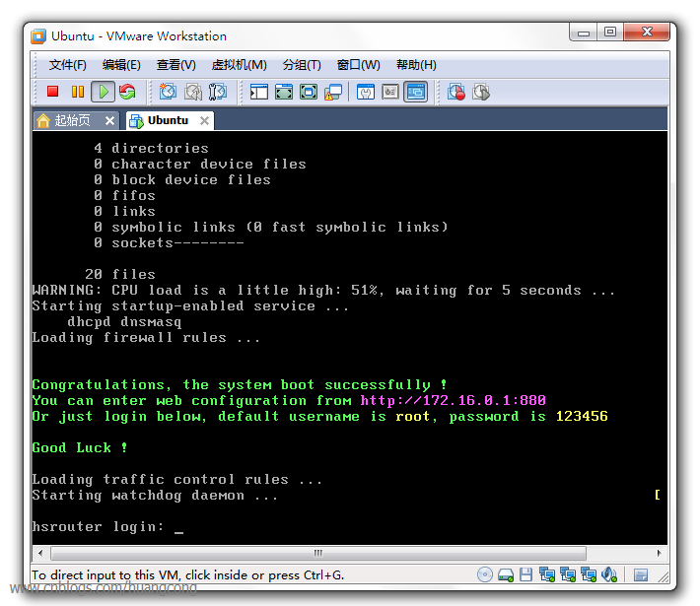This screenshot has height=606, width=700.
Task: Open the 帮助(H) menu
Action: tap(416, 65)
